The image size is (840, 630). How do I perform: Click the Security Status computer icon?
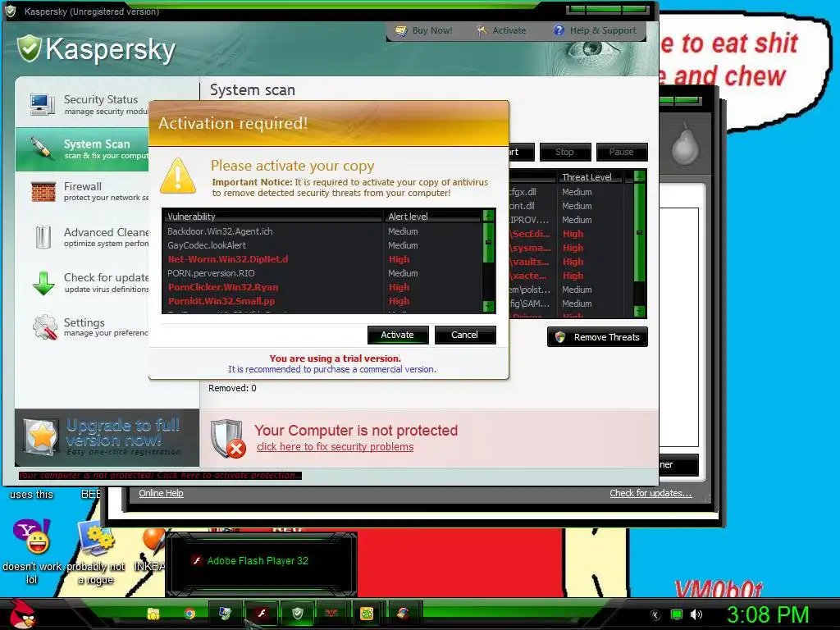pos(43,104)
